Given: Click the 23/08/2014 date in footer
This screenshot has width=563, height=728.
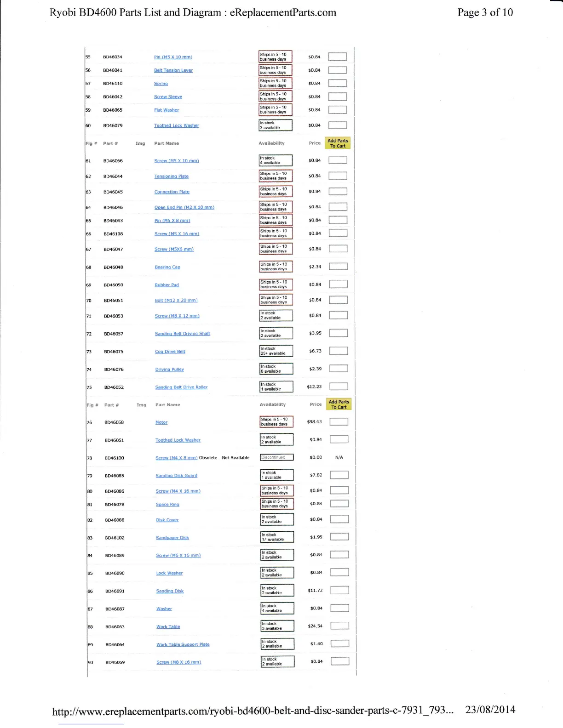Looking at the screenshot, I should [x=490, y=710].
